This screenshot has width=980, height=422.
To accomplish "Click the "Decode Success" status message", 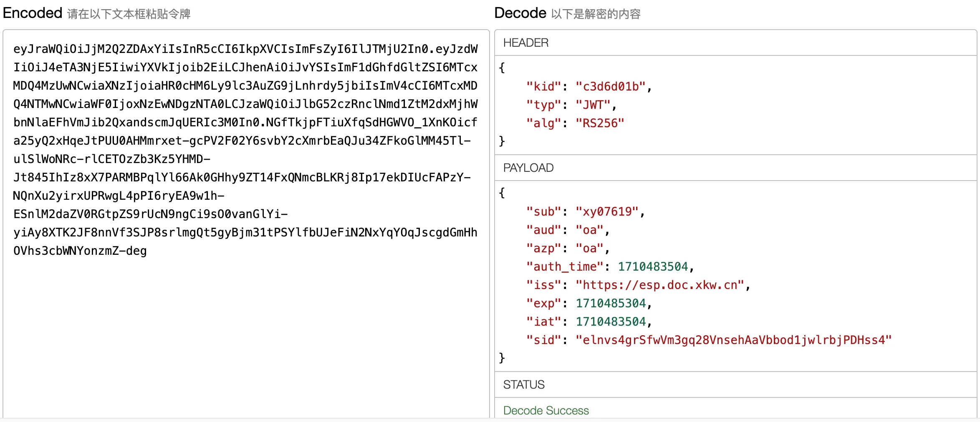I will pyautogui.click(x=546, y=411).
